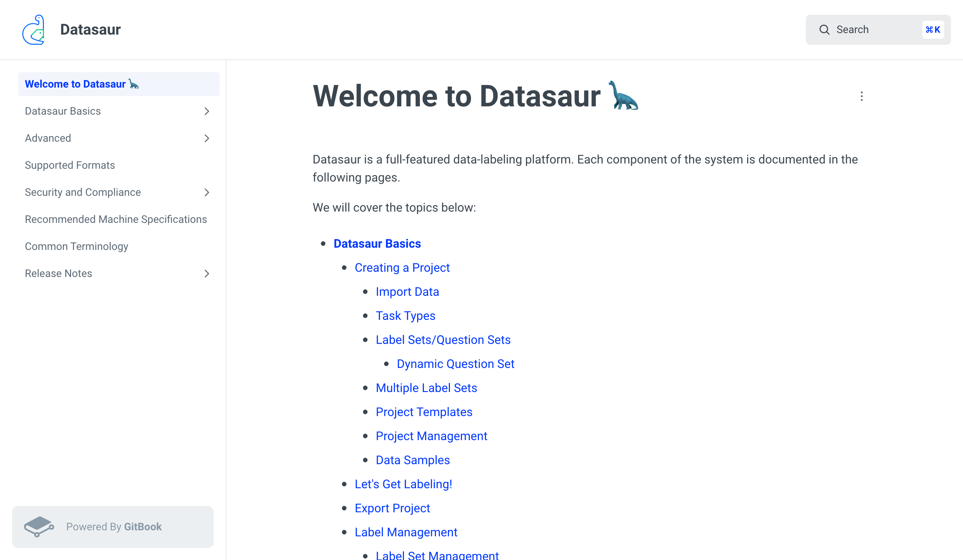Image resolution: width=963 pixels, height=560 pixels.
Task: Click the Datasaur dinosaur logo icon
Action: click(x=33, y=30)
